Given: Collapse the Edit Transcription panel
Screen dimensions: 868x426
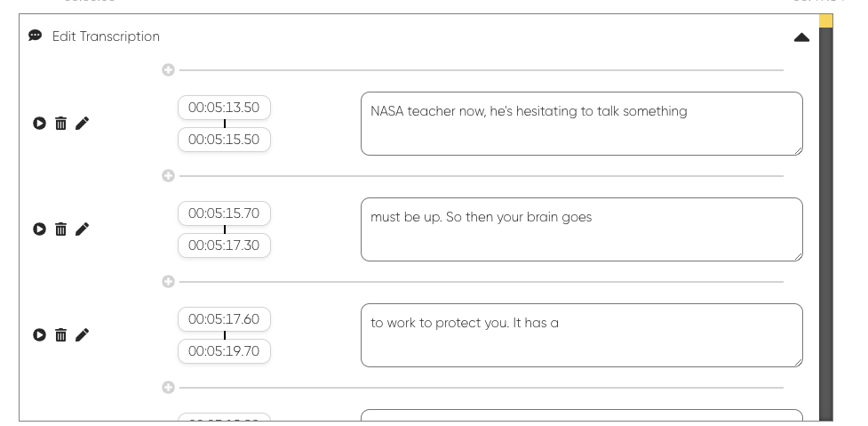Looking at the screenshot, I should (801, 37).
